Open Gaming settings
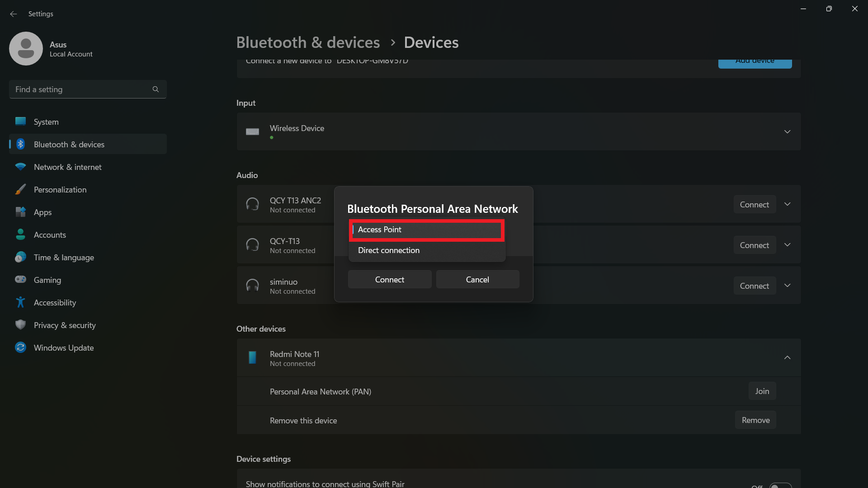This screenshot has height=488, width=868. 88,280
